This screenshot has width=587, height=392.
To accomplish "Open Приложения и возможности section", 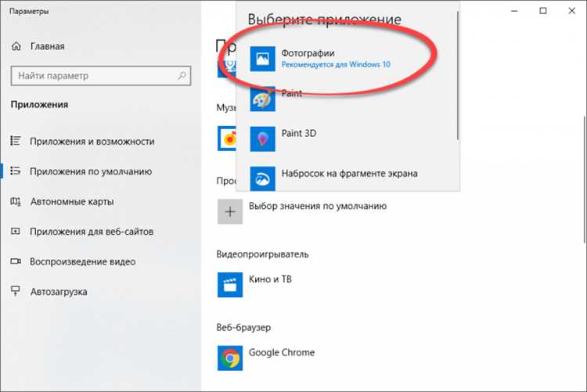I will point(92,142).
